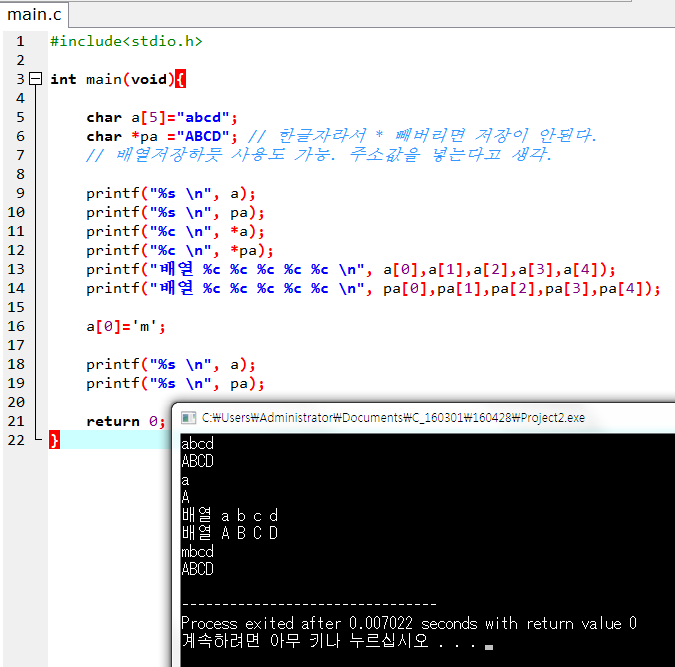Click the printf("%s \n", pa); on line 19

point(175,384)
